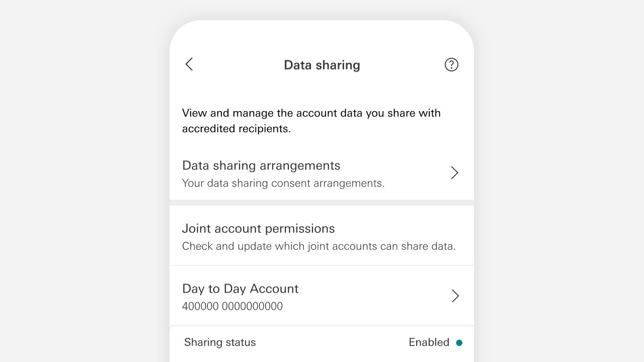
Task: Click the Sharing status row
Action: (220, 342)
